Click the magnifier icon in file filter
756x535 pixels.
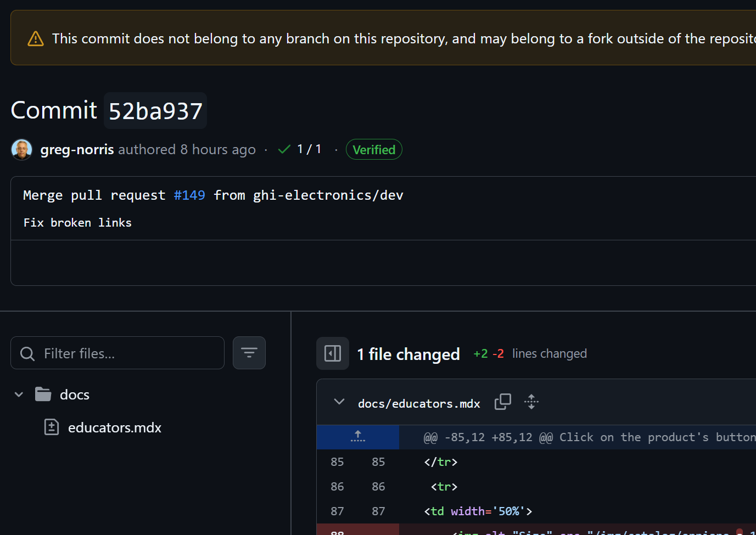coord(27,354)
